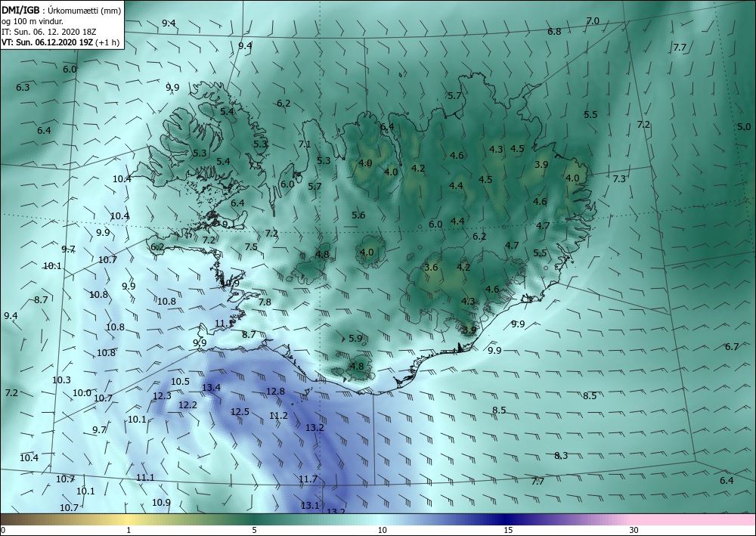Click the 13.4 precipitable water value
The width and height of the screenshot is (756, 536).
click(x=211, y=388)
